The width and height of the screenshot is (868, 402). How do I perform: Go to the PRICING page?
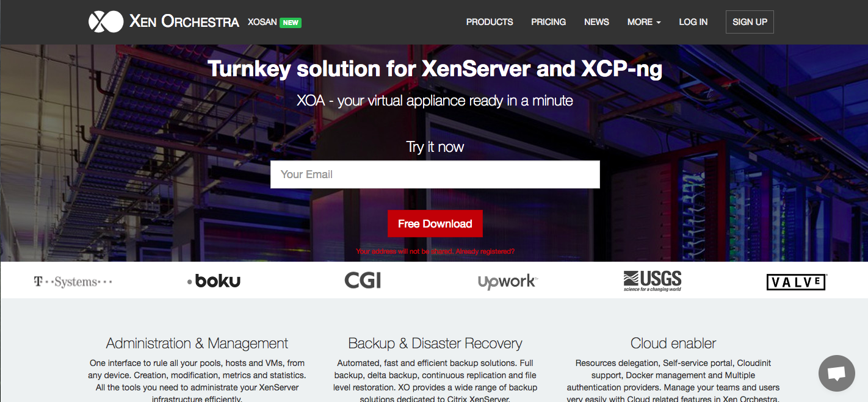click(548, 22)
